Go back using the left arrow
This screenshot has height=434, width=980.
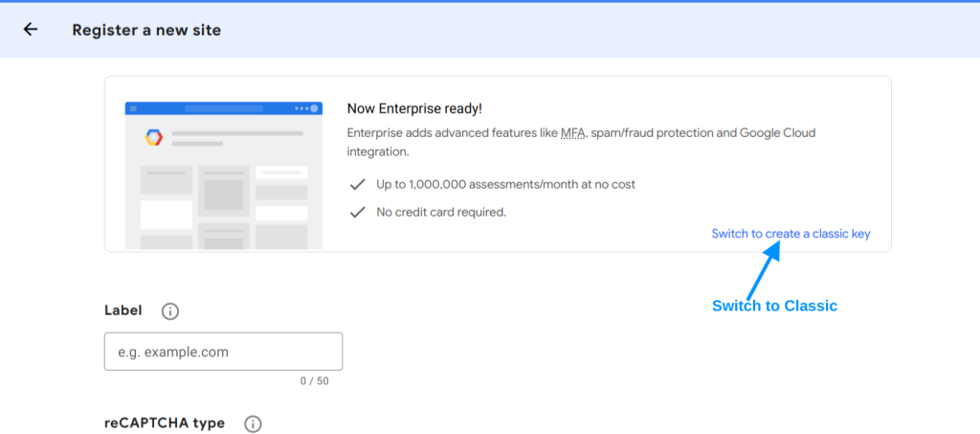pos(30,30)
